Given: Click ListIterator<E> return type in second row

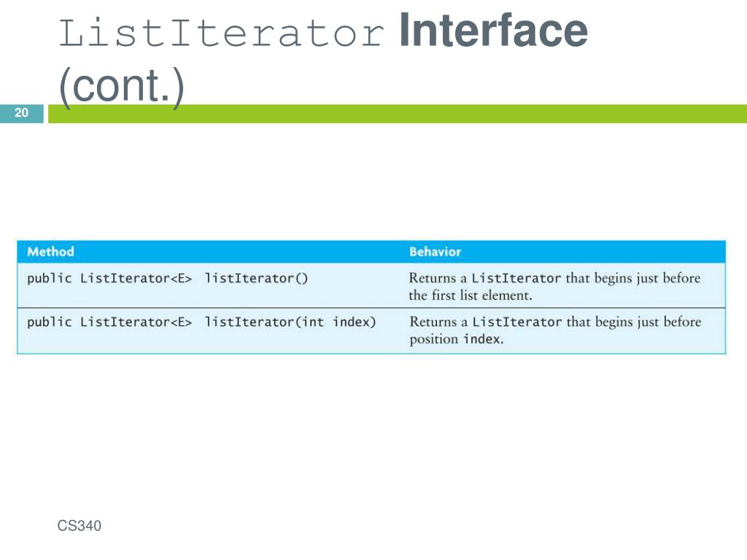Looking at the screenshot, I should pos(136,322).
